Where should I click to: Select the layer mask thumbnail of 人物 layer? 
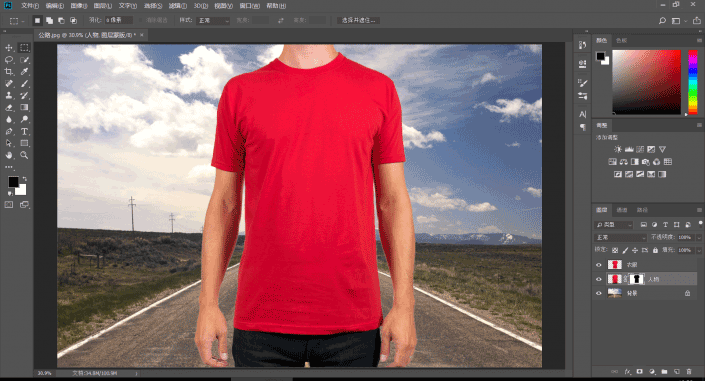(x=636, y=279)
